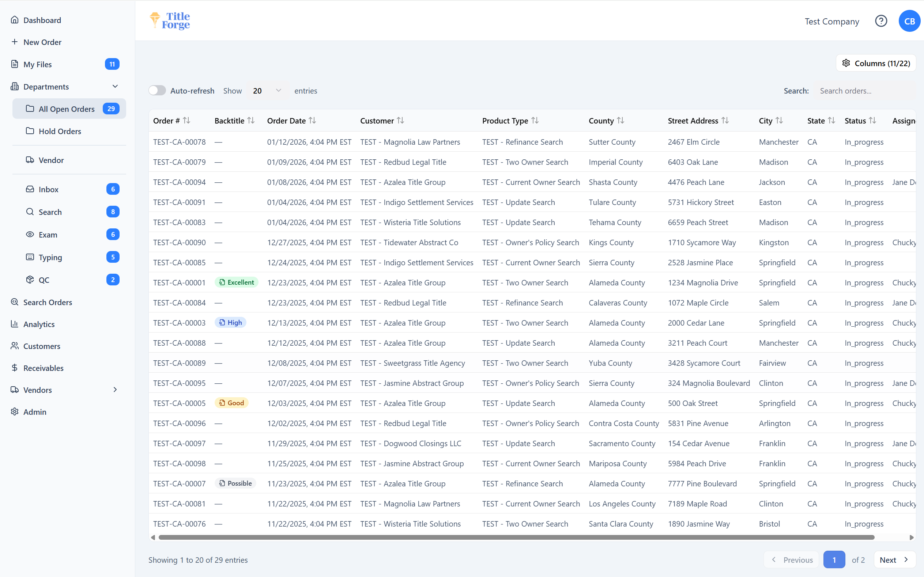
Task: Open the Inbox department
Action: pyautogui.click(x=69, y=189)
